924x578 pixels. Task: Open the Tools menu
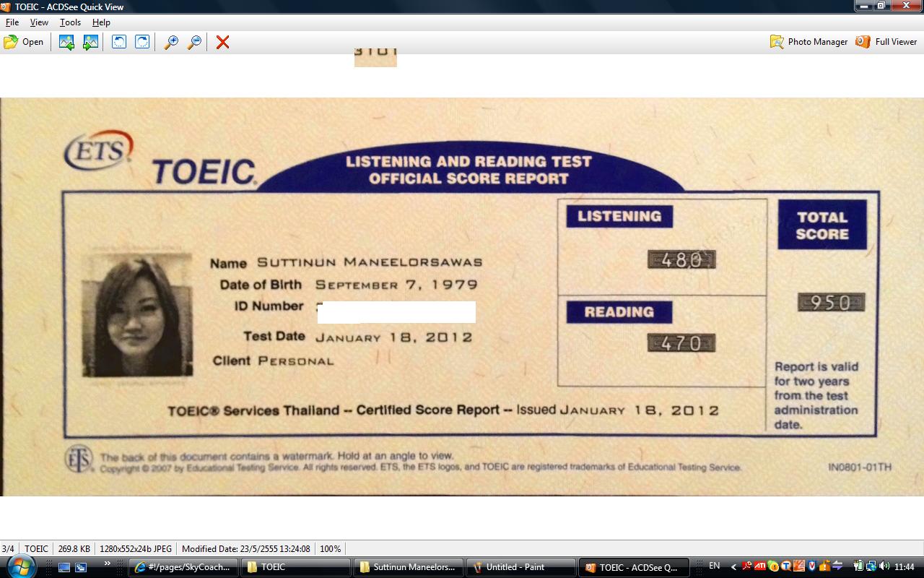click(x=70, y=22)
